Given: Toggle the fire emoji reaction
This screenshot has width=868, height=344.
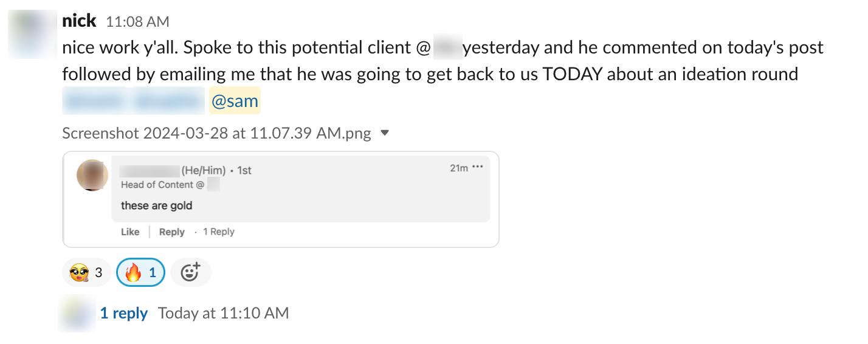Looking at the screenshot, I should tap(140, 273).
